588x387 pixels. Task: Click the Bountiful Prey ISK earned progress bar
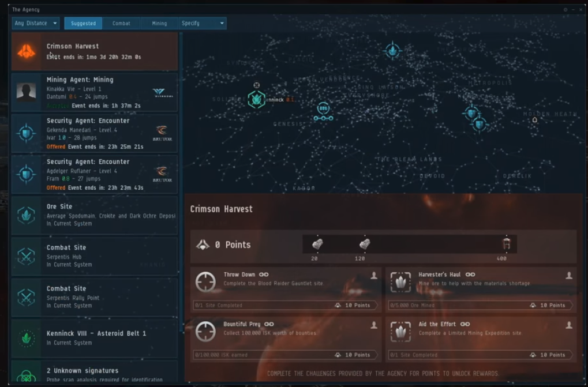[x=286, y=355]
